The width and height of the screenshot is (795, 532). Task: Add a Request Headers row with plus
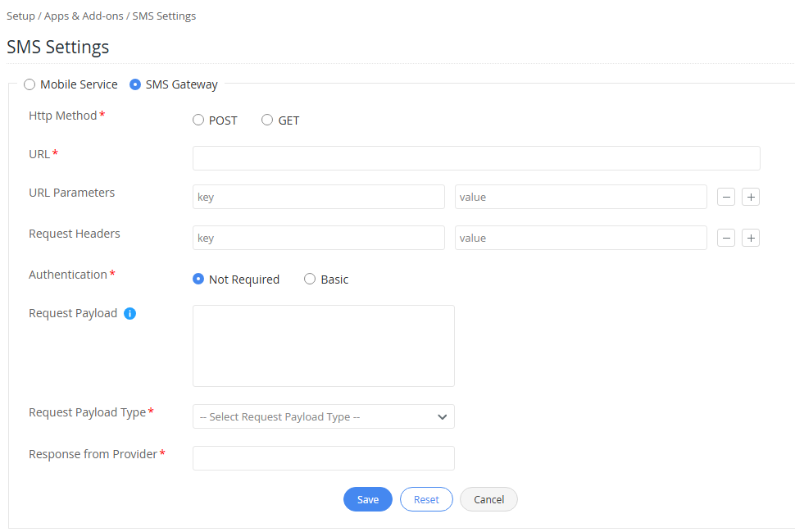[751, 238]
